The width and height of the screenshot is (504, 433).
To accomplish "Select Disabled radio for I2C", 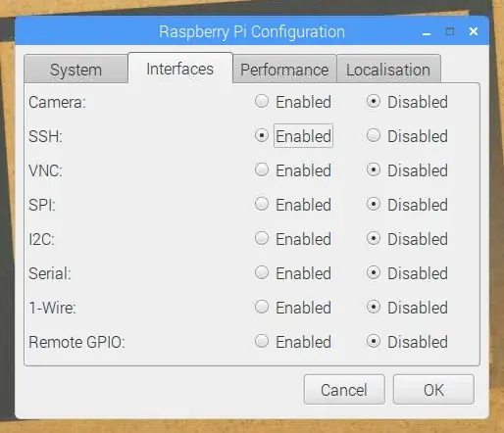I will point(374,238).
